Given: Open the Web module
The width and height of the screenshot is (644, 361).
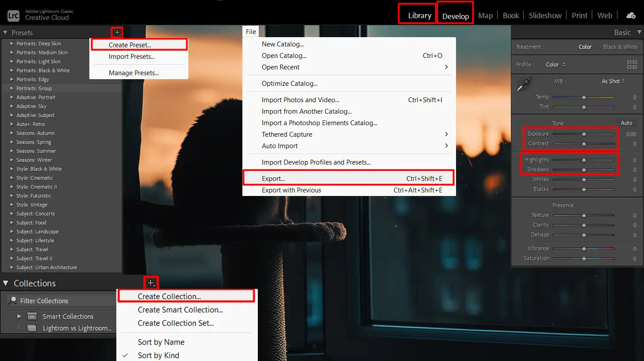Looking at the screenshot, I should pos(605,15).
